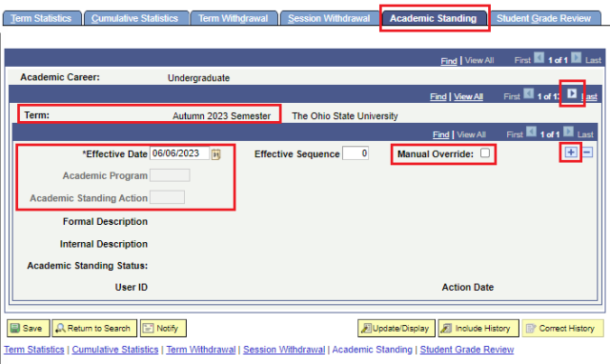Click the Save button
The image size is (610, 364).
click(x=29, y=328)
